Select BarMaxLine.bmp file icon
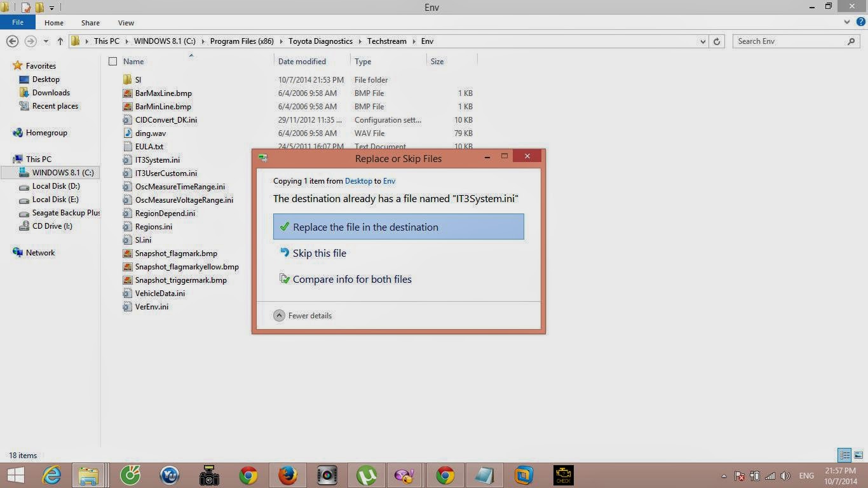 coord(127,93)
